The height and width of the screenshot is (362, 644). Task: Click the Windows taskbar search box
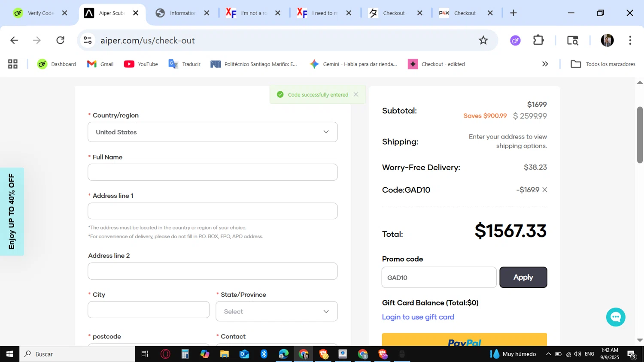(77, 354)
